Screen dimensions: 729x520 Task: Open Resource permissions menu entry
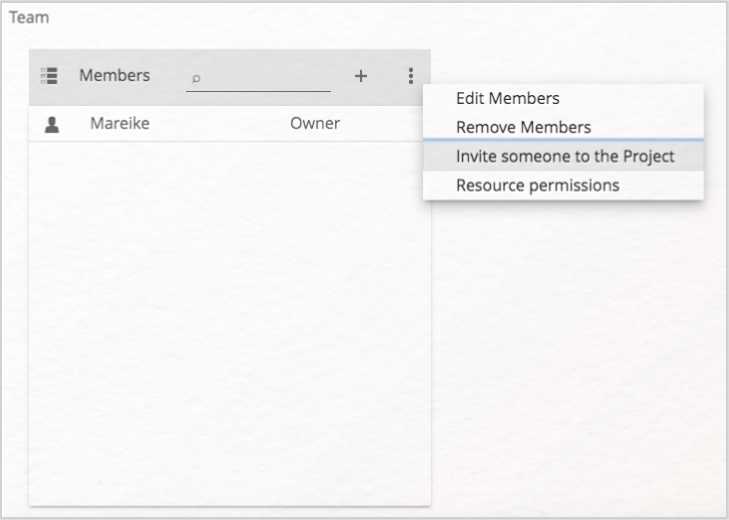coord(563,185)
